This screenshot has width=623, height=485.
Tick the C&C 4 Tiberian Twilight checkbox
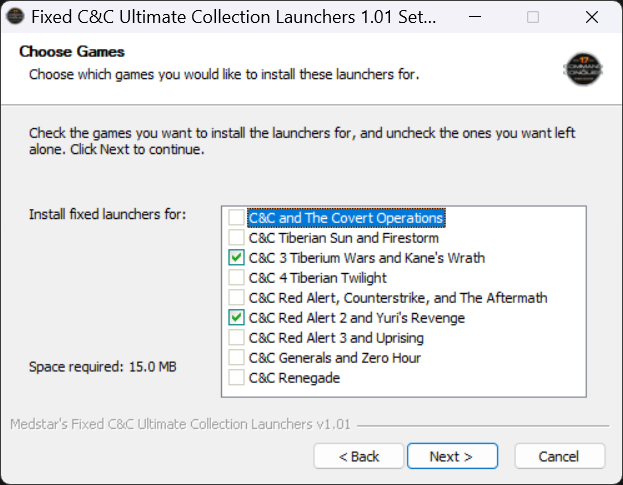236,278
